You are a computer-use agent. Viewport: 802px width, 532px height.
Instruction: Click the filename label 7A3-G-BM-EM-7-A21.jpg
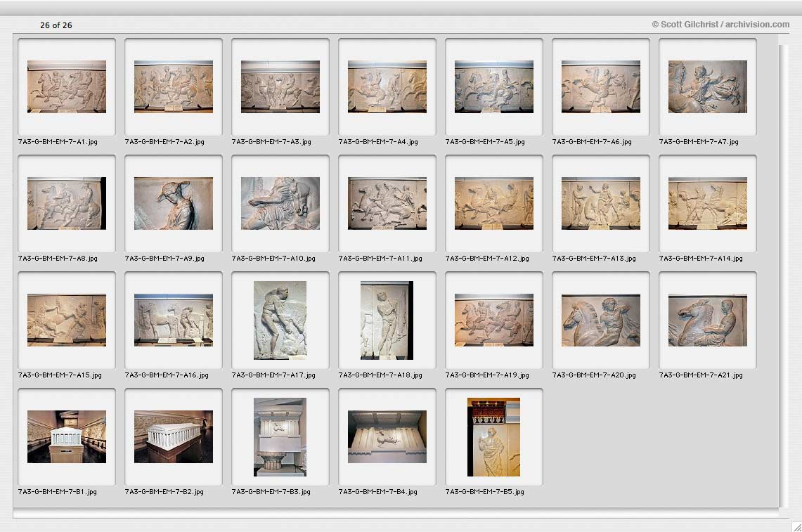pyautogui.click(x=701, y=375)
